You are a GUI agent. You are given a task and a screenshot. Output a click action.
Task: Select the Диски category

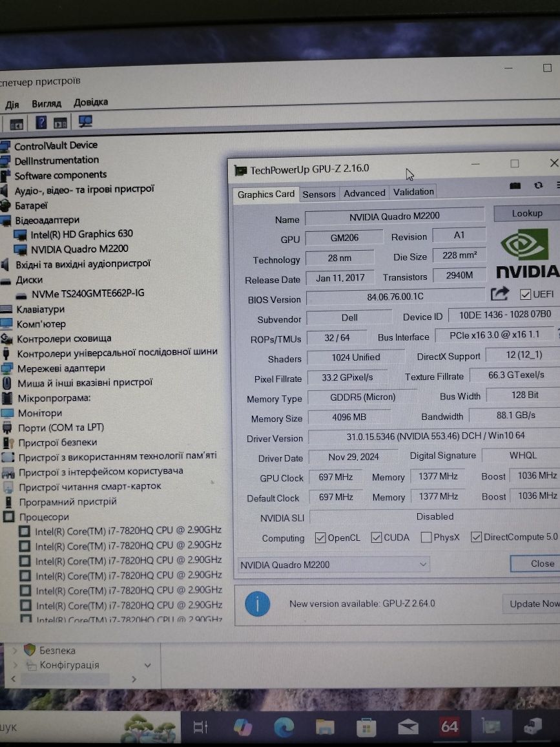coord(29,280)
